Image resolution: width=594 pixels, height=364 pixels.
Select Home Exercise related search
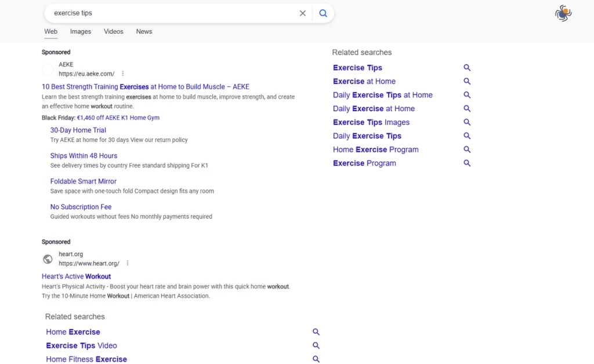73,332
